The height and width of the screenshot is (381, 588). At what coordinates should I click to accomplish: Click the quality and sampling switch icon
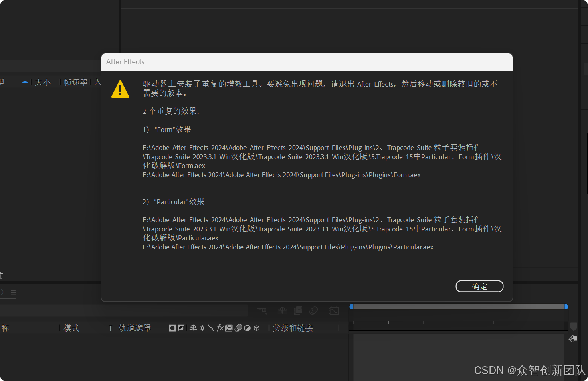point(211,328)
